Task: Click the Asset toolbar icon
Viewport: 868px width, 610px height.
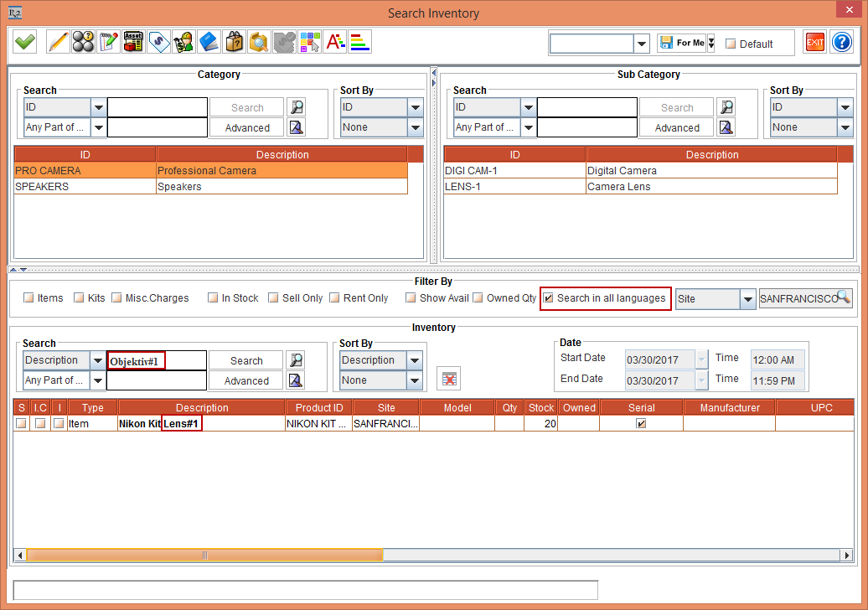Action: (133, 42)
